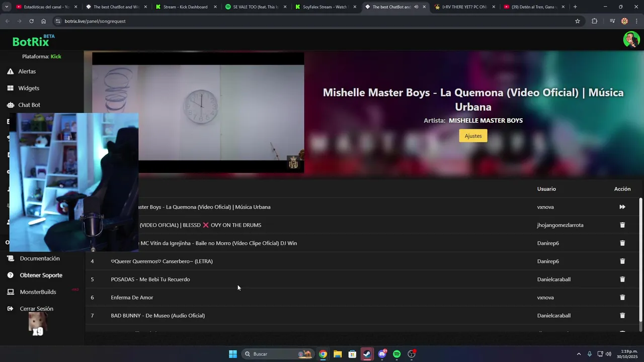This screenshot has height=362, width=644.
Task: Click the taskbar Buscar search box
Action: click(x=277, y=354)
